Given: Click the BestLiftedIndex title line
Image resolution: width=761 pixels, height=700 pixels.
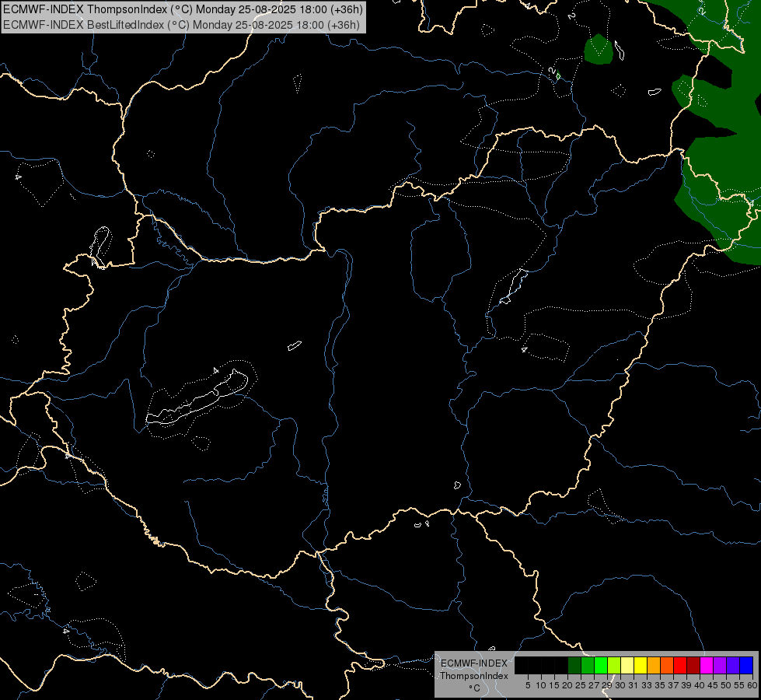Looking at the screenshot, I should [x=182, y=24].
